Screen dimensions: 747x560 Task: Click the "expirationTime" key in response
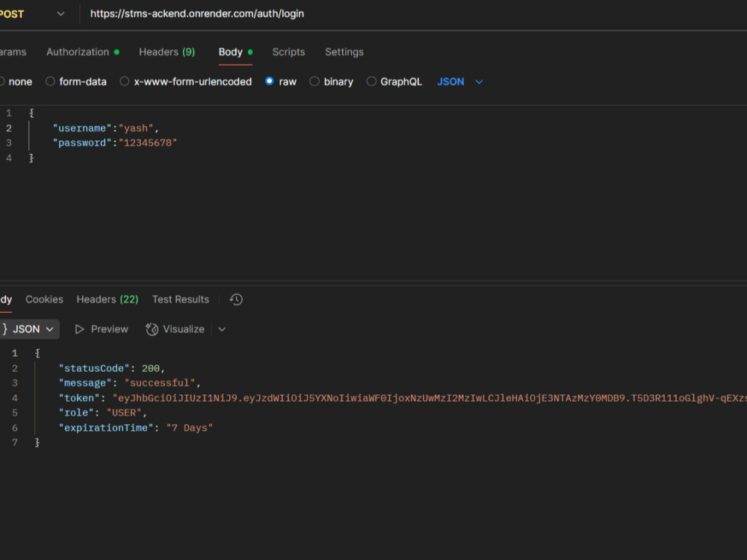(106, 428)
